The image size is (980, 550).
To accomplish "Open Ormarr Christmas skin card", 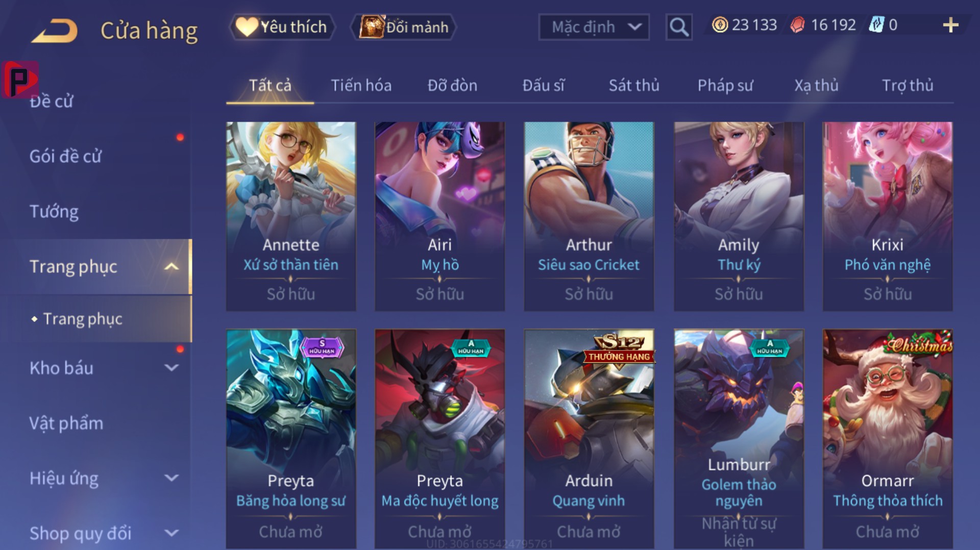I will [887, 439].
